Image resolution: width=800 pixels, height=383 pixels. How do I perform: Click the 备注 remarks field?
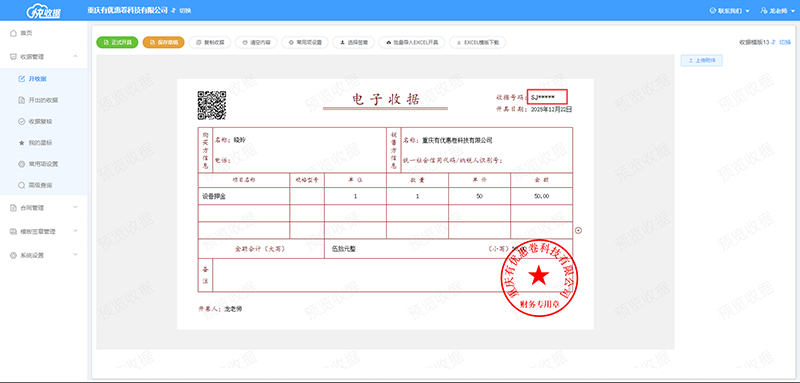pos(392,275)
